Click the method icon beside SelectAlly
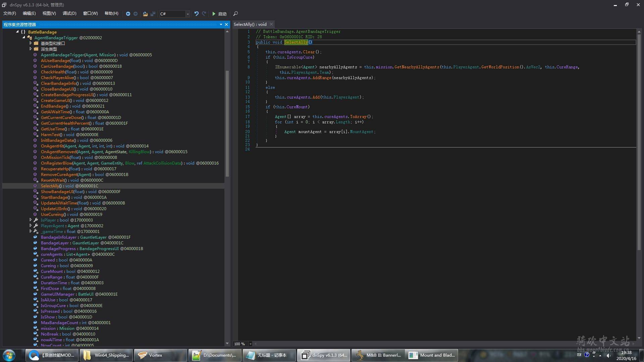Screen dimensions: 644x362 [35, 186]
